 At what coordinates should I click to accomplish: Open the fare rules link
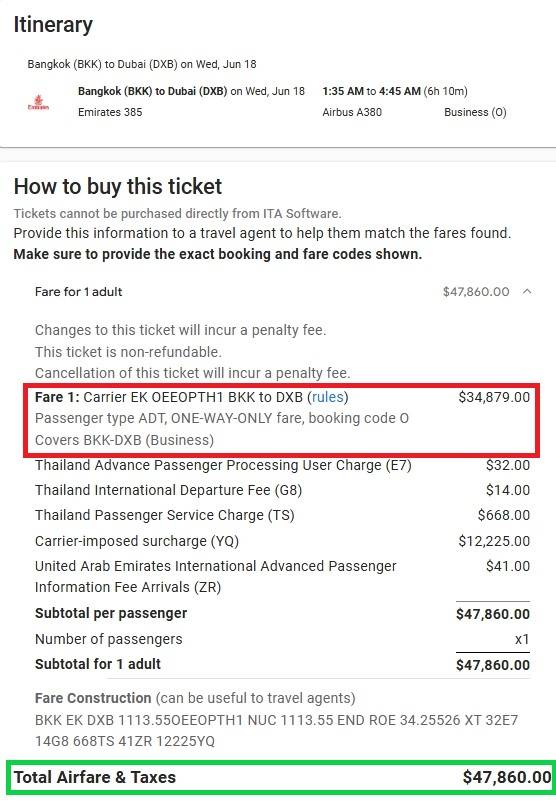click(330, 397)
